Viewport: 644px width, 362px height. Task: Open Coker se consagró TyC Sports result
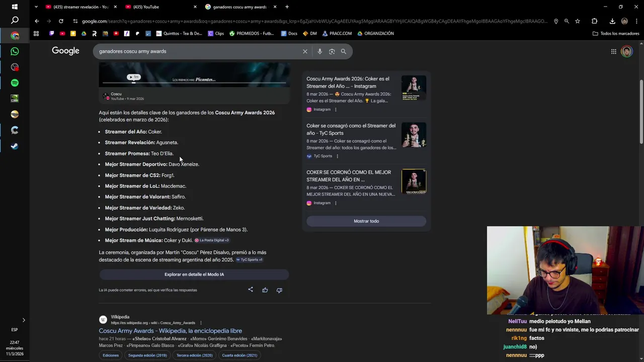point(351,129)
